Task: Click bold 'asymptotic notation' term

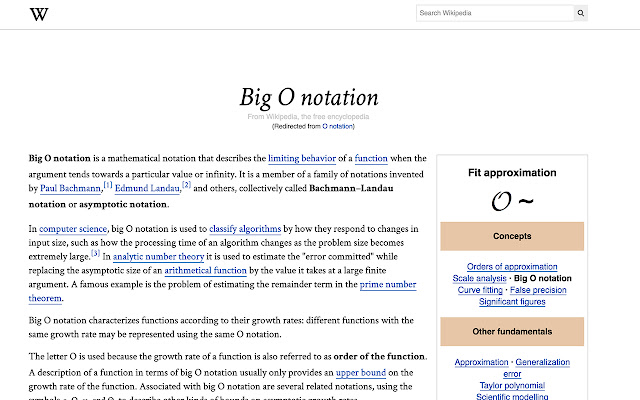Action: 122,204
